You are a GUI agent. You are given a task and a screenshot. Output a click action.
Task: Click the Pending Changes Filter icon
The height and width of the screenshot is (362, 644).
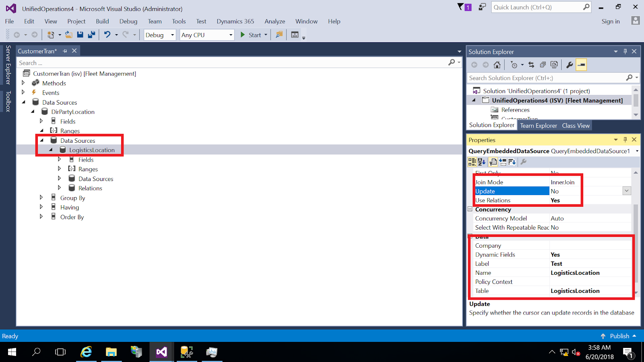(514, 65)
